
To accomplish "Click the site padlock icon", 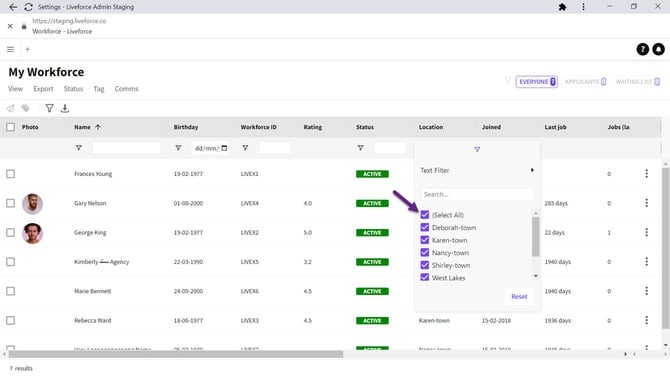I will (x=24, y=26).
